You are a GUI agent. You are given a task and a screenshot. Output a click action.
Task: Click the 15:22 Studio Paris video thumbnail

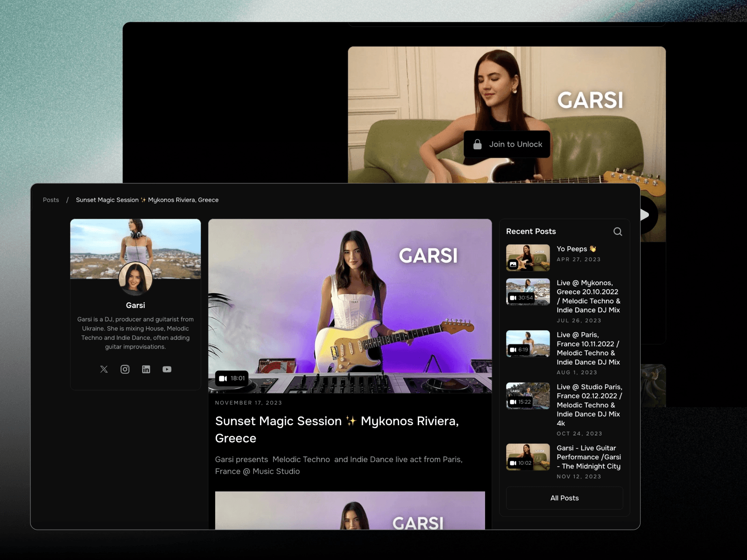click(x=528, y=396)
